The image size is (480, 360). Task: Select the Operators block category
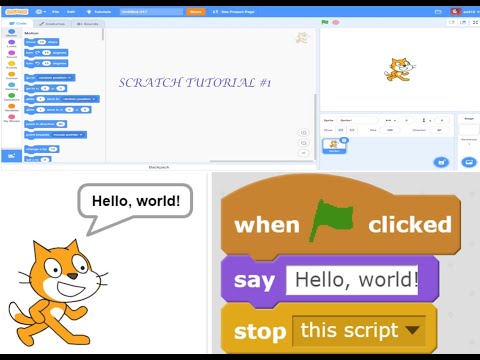[x=11, y=97]
